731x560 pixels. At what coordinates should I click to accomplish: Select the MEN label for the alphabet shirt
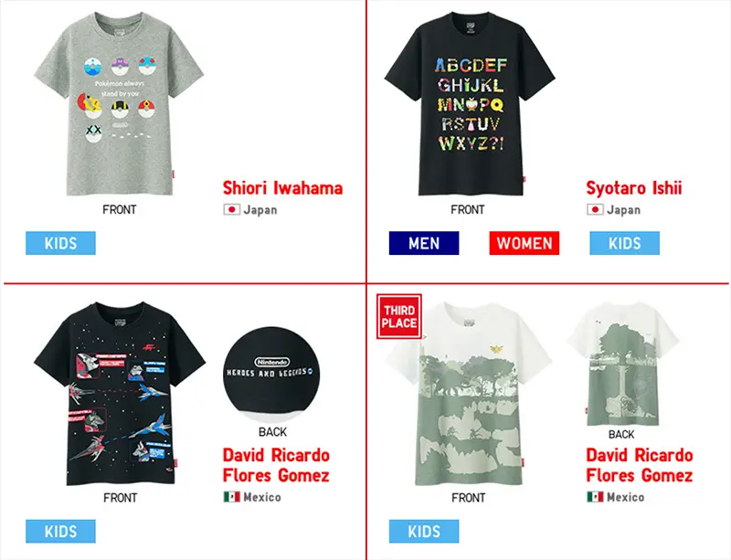424,243
